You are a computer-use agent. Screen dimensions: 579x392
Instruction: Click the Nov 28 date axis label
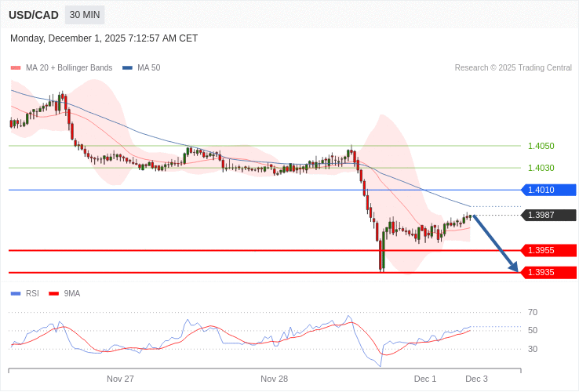click(275, 379)
